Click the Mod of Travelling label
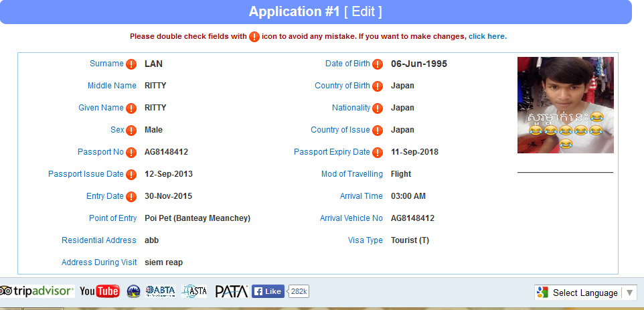This screenshot has width=644, height=310. click(352, 174)
